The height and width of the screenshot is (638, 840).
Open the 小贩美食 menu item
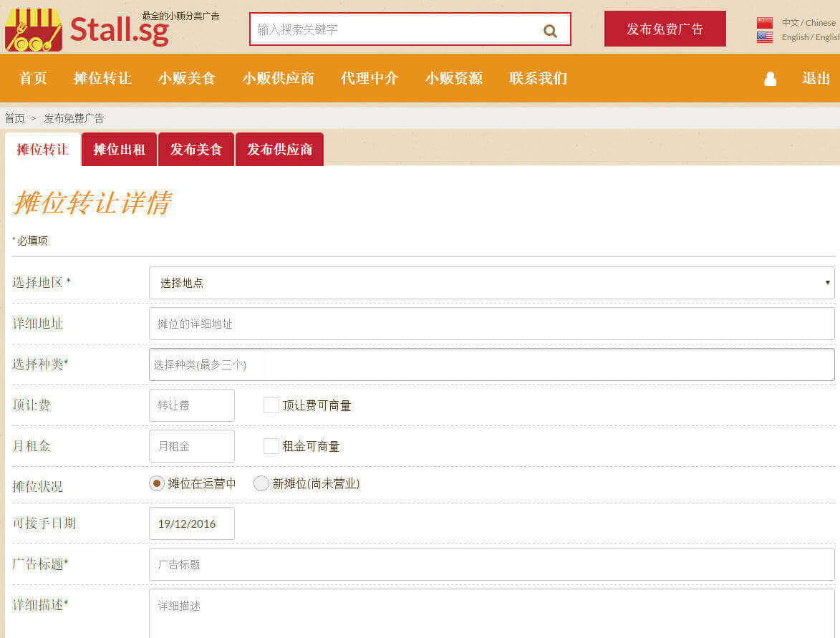tap(186, 79)
